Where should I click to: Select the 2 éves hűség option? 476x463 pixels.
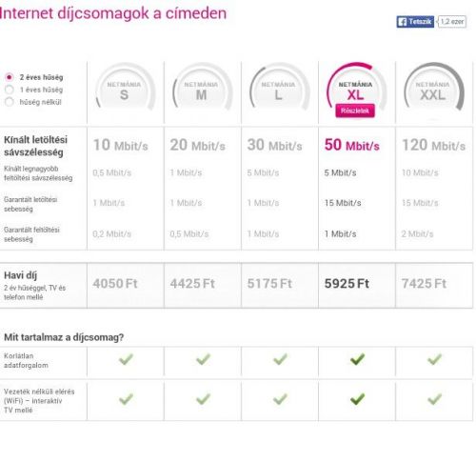(10, 77)
